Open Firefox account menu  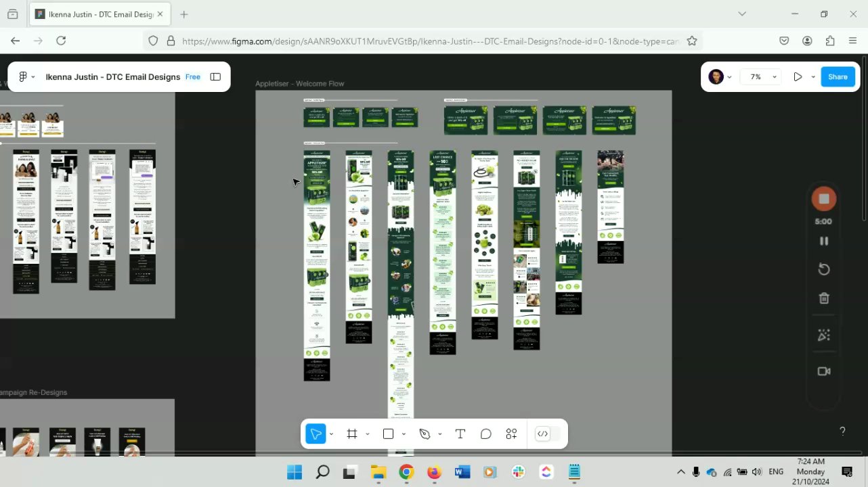807,41
